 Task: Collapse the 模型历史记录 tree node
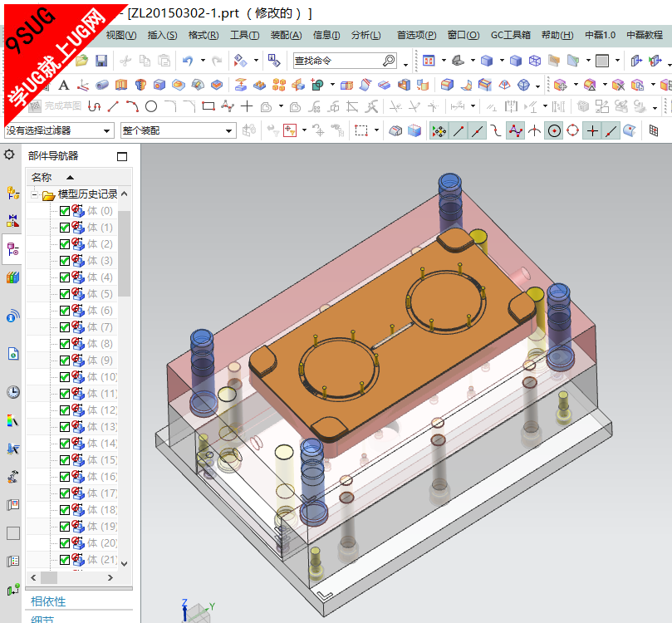click(34, 194)
